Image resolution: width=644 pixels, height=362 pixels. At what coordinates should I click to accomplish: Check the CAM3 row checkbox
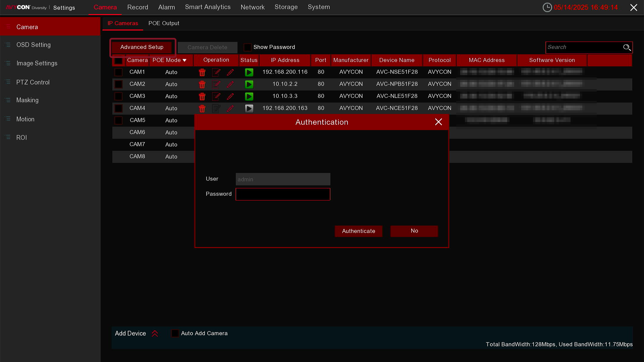[118, 97]
